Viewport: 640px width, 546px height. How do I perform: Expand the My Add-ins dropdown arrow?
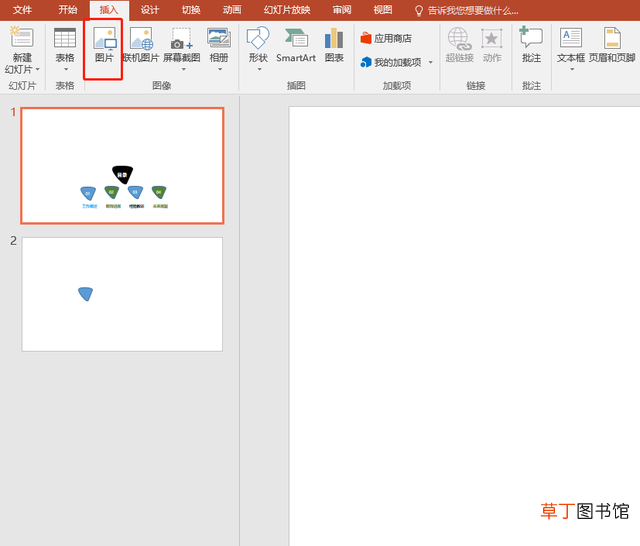(431, 62)
